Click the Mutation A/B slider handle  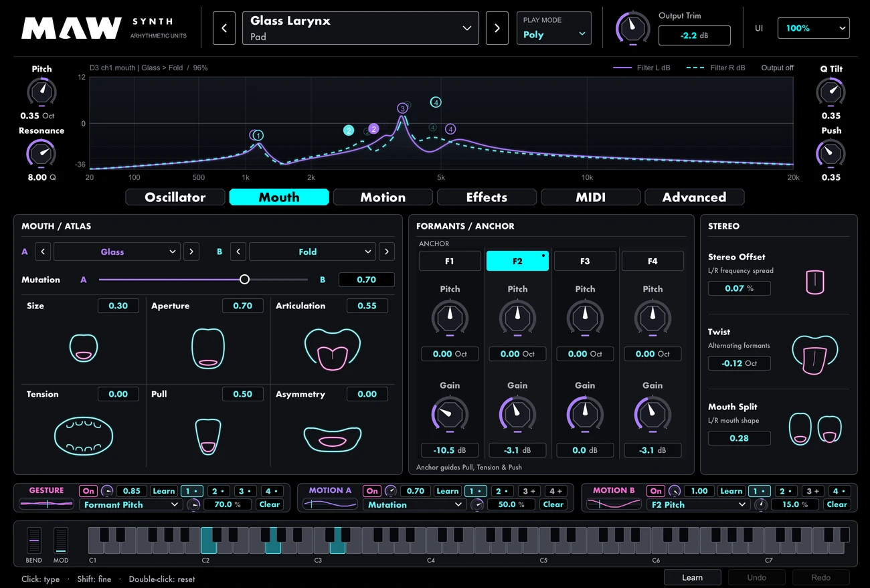[x=244, y=280]
